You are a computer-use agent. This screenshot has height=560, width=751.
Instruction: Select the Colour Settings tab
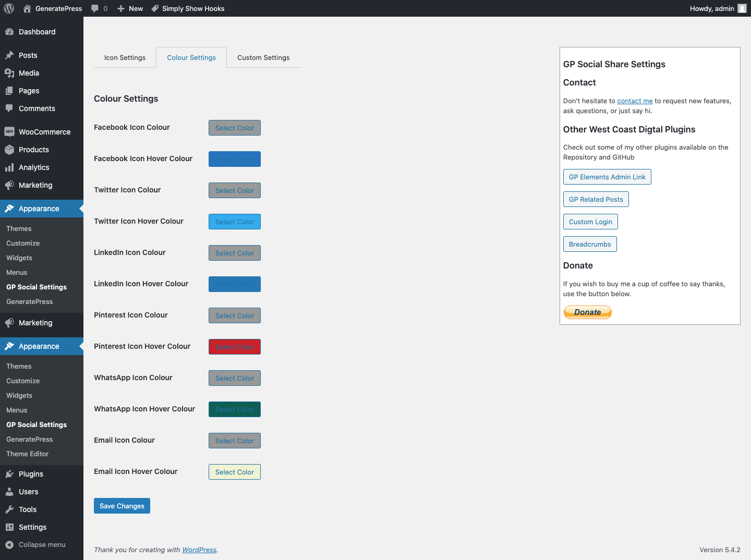[x=191, y=57]
